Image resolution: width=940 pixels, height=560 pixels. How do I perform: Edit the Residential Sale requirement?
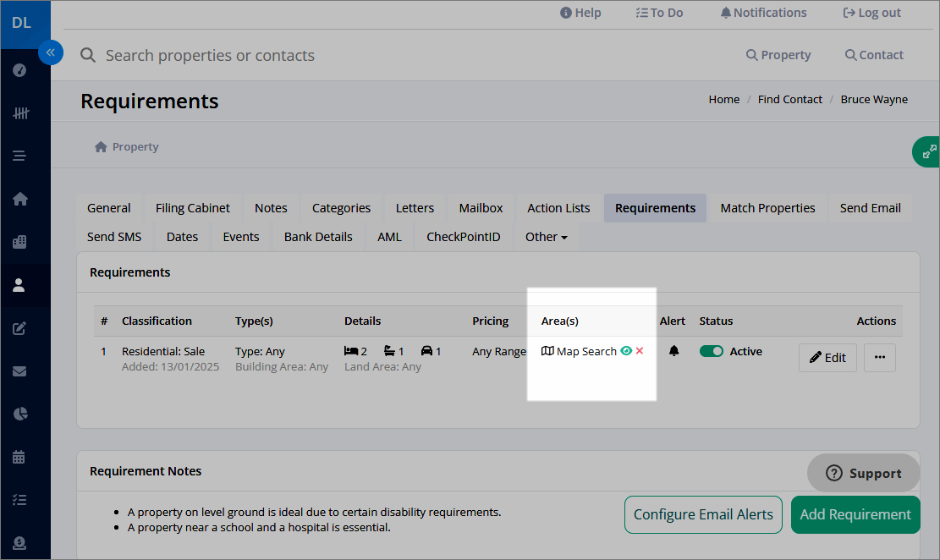[827, 357]
